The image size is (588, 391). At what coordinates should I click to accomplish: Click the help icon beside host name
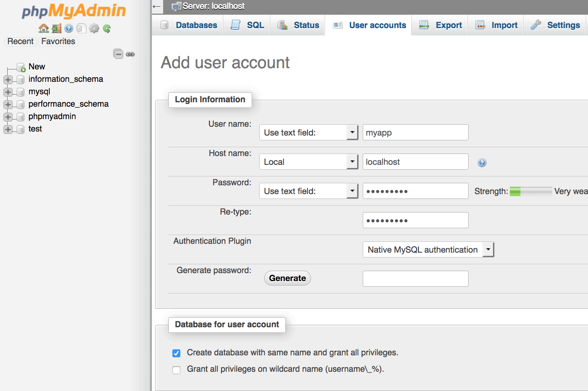[482, 162]
